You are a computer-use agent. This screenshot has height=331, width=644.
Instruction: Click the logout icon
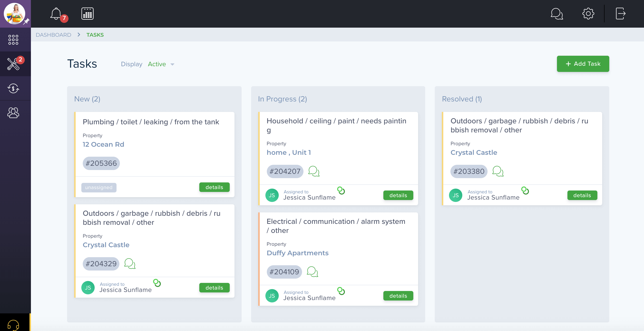click(x=620, y=14)
